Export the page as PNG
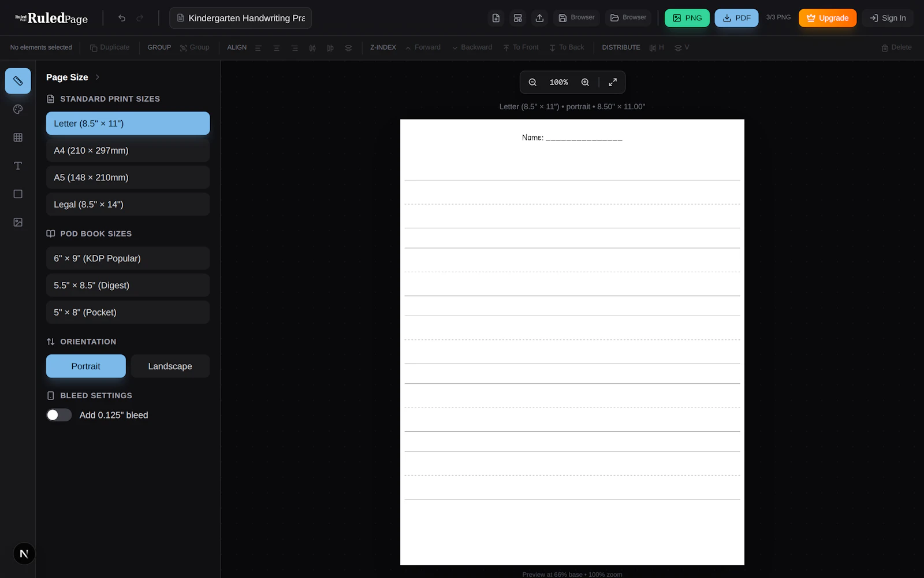 687,18
